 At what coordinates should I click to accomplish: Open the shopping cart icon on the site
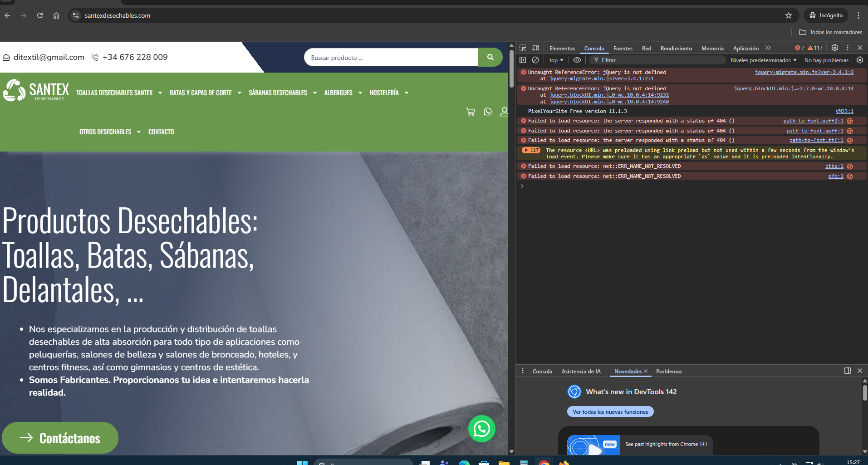tap(471, 112)
